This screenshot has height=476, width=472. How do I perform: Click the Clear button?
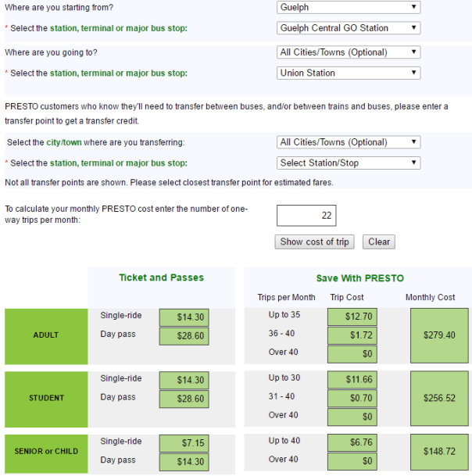point(379,242)
